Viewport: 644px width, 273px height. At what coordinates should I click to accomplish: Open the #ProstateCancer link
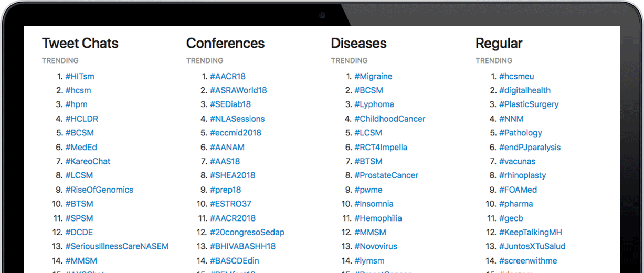tap(386, 175)
